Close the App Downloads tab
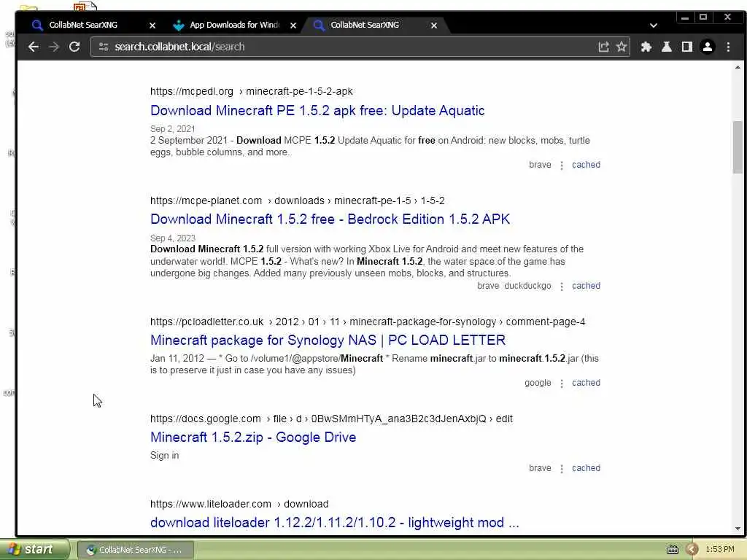This screenshot has height=560, width=747. click(293, 26)
